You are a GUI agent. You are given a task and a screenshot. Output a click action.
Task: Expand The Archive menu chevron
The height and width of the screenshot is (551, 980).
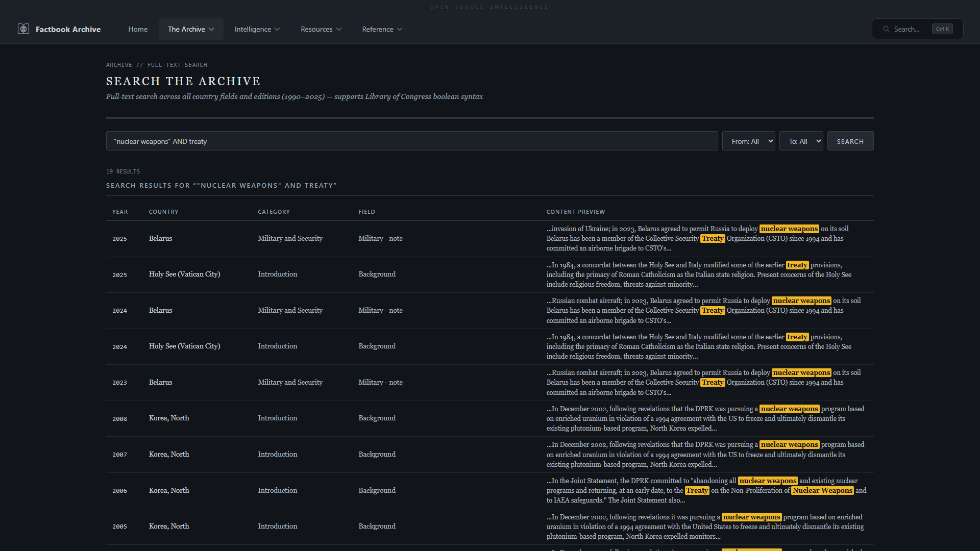[211, 30]
